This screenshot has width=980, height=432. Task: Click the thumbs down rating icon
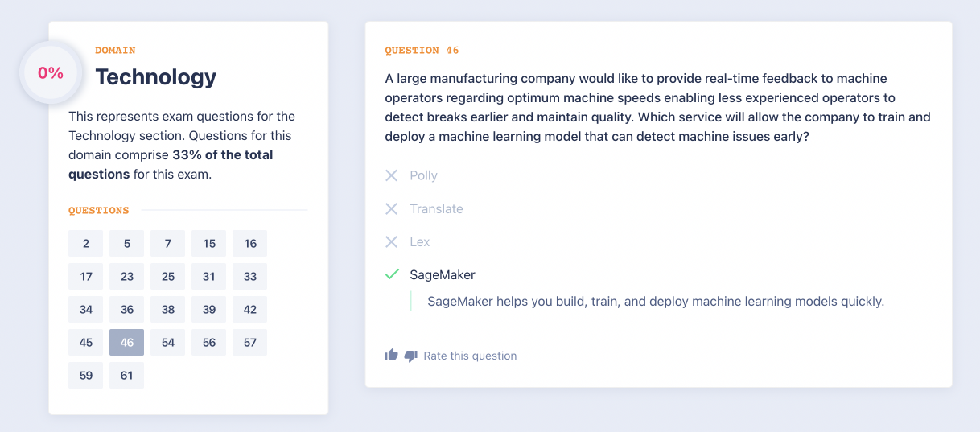coord(410,356)
